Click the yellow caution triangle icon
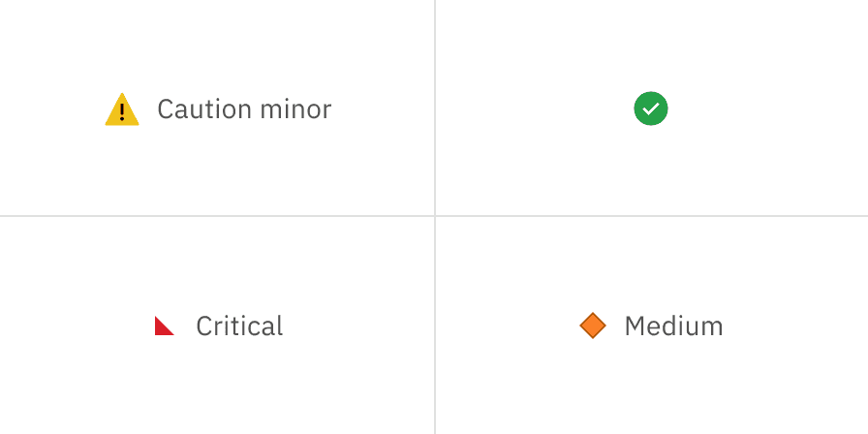The width and height of the screenshot is (868, 434). [122, 109]
